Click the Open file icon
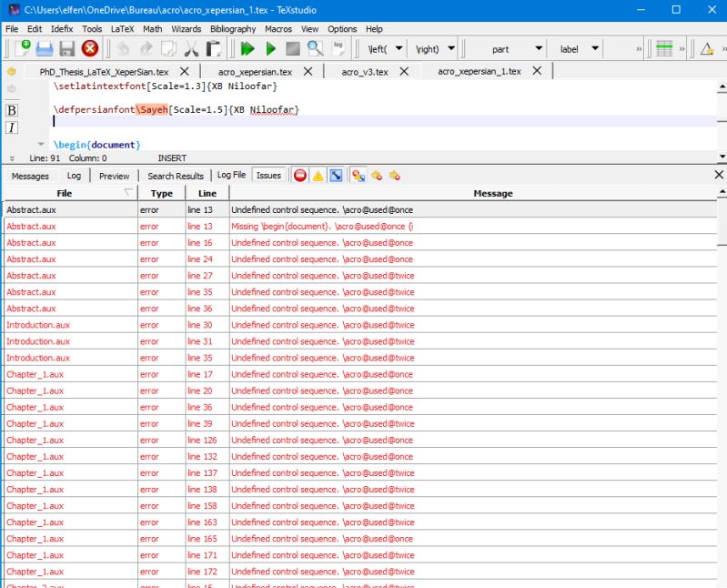Screen dimensions: 727x588 [45, 48]
